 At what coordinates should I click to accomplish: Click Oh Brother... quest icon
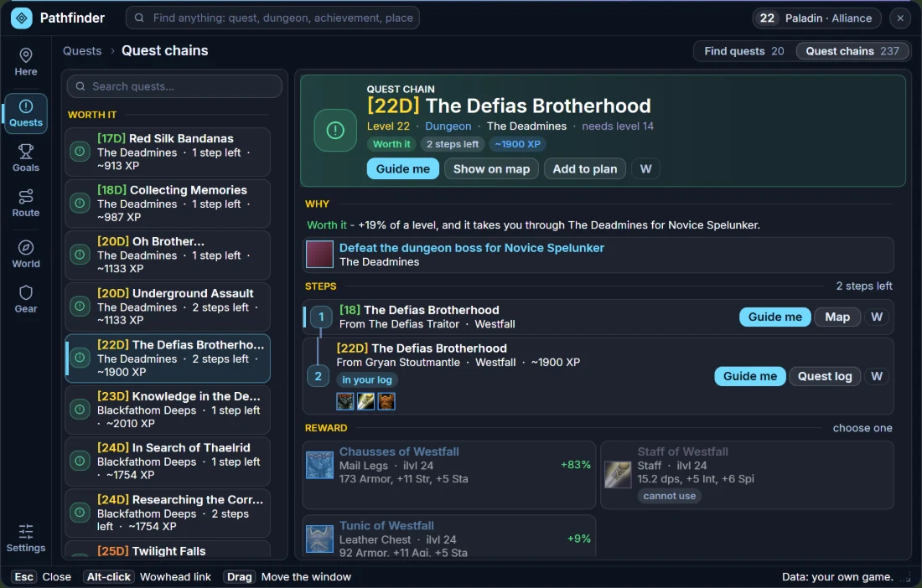(x=80, y=255)
